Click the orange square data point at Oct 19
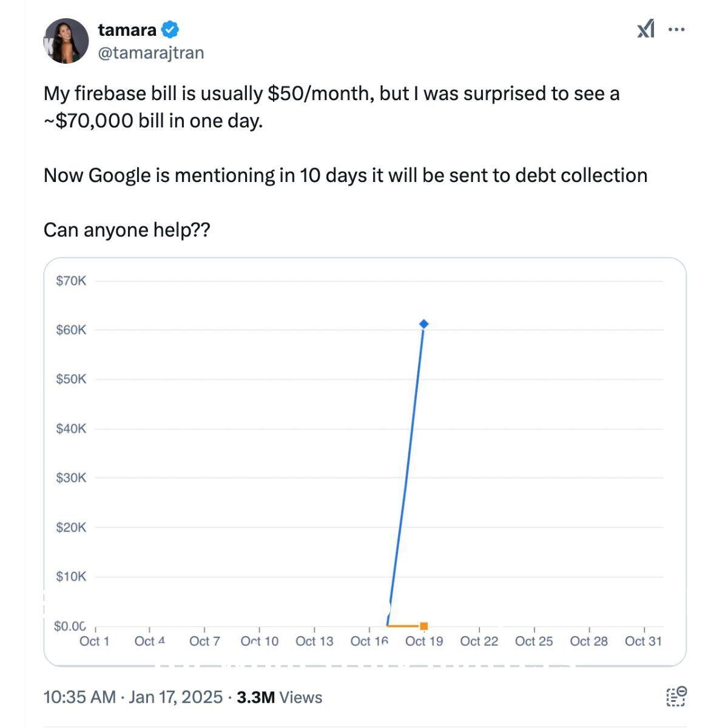 point(424,626)
